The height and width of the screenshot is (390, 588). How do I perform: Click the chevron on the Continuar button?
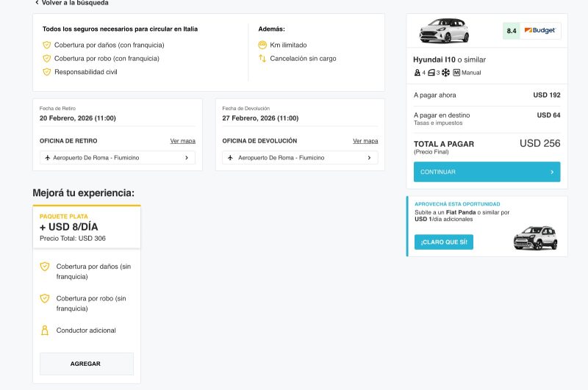pyautogui.click(x=552, y=172)
